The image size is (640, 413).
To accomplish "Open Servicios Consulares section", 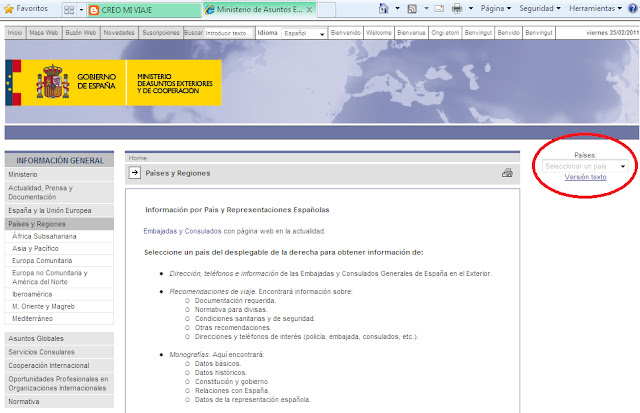I will click(x=59, y=352).
